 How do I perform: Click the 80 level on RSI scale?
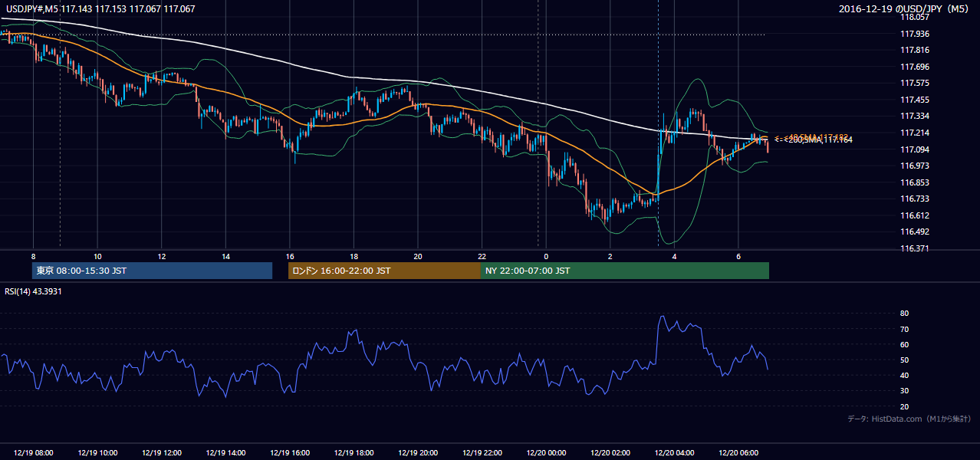(x=904, y=314)
